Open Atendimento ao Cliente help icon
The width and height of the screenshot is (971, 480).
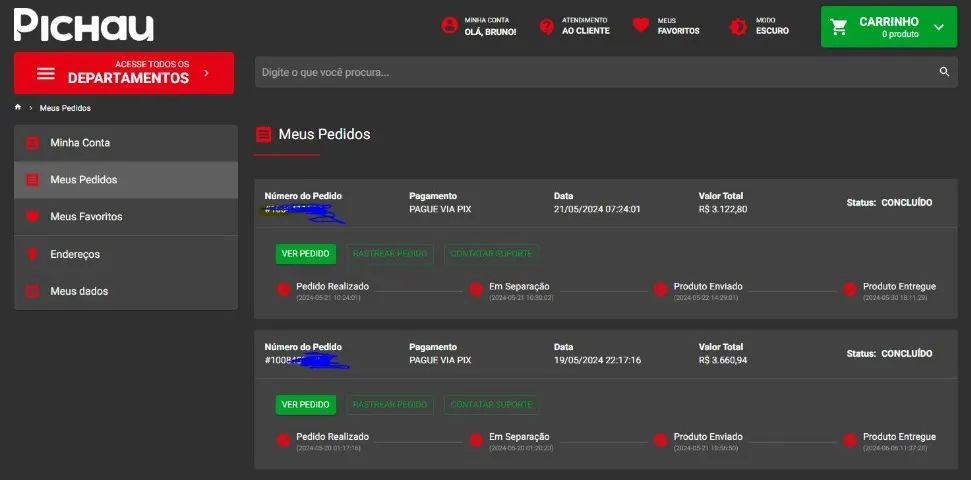(x=546, y=26)
